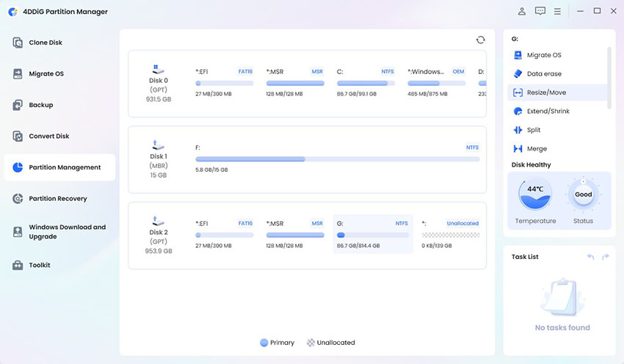Switch to the Backup section
The height and width of the screenshot is (364, 624).
[41, 105]
